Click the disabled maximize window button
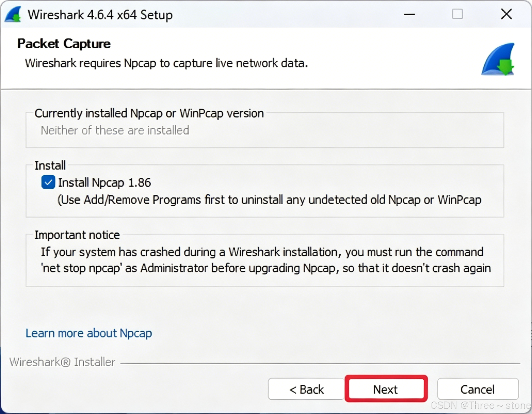 [x=457, y=14]
